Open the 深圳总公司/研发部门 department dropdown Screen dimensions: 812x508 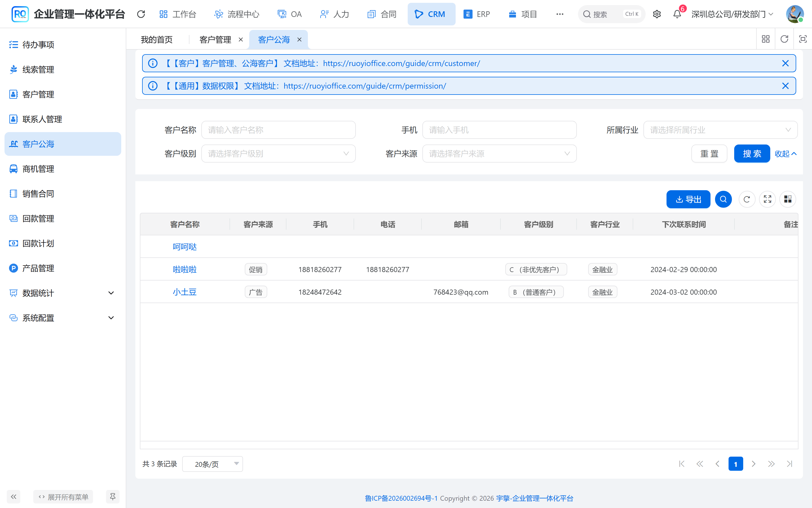point(732,14)
